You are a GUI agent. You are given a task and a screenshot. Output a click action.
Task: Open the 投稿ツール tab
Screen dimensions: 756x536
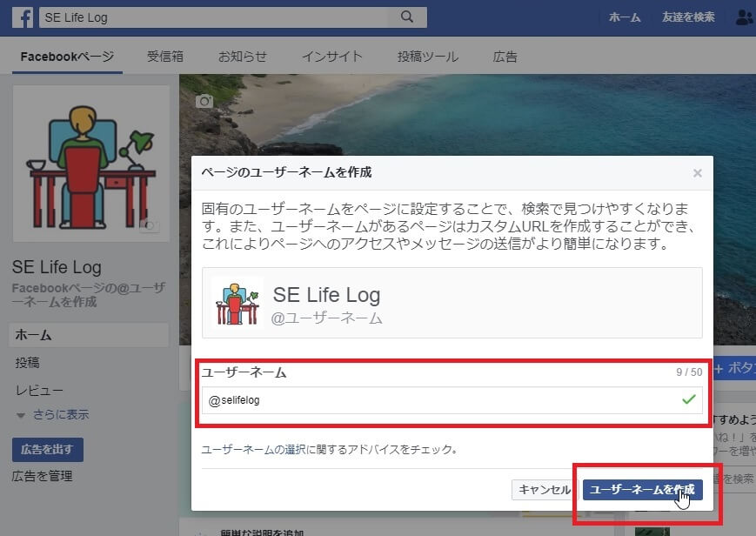click(x=427, y=57)
